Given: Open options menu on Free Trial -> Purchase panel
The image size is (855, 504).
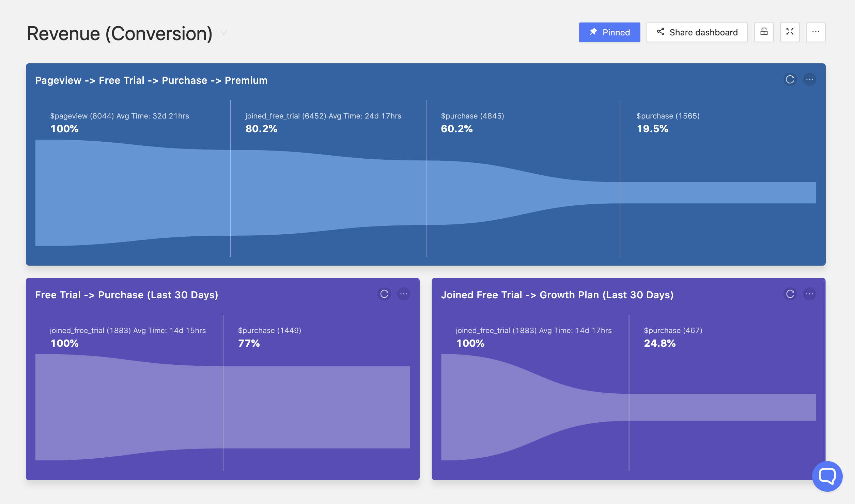Looking at the screenshot, I should pyautogui.click(x=404, y=294).
